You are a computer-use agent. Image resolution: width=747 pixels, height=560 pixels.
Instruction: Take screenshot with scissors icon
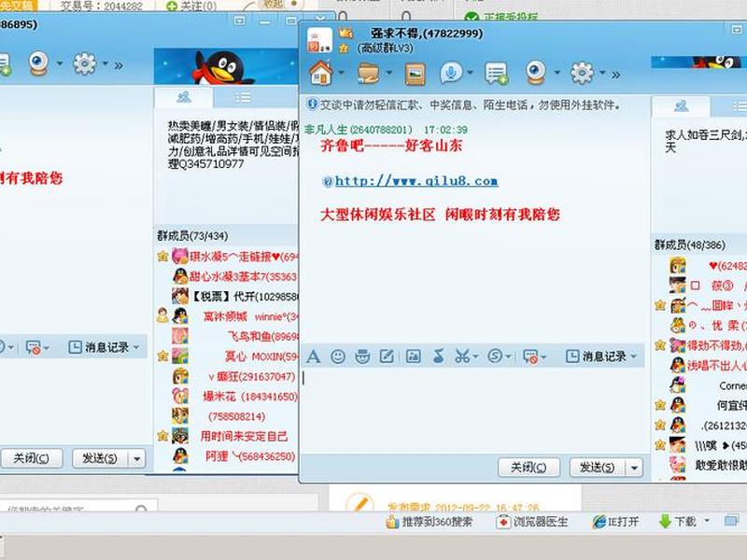(x=461, y=357)
